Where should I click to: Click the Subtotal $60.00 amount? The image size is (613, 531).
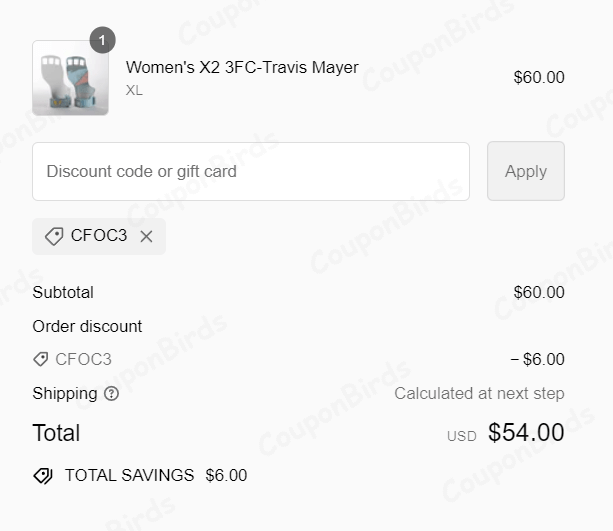tap(538, 293)
